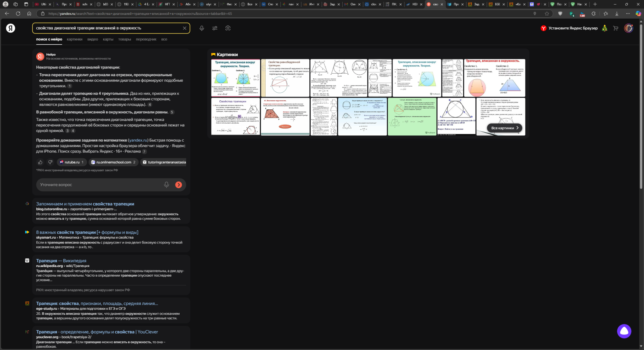Switch to картинки search tab

[x=75, y=39]
